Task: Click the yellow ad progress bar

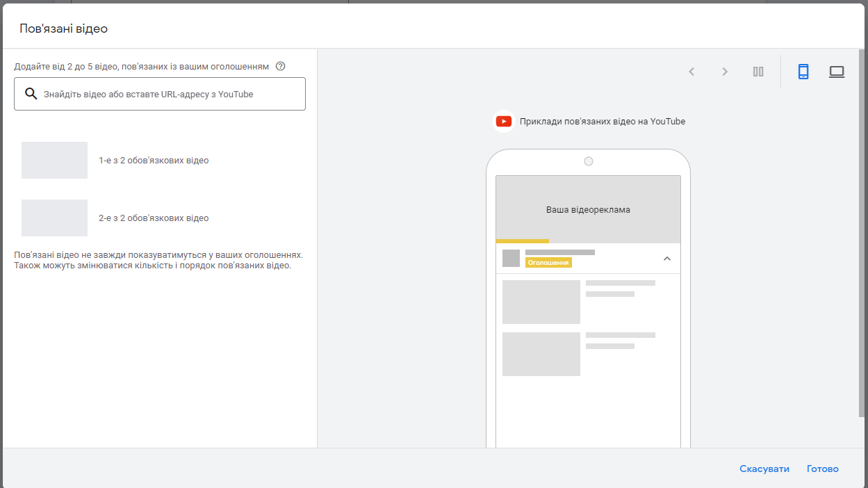Action: [523, 241]
